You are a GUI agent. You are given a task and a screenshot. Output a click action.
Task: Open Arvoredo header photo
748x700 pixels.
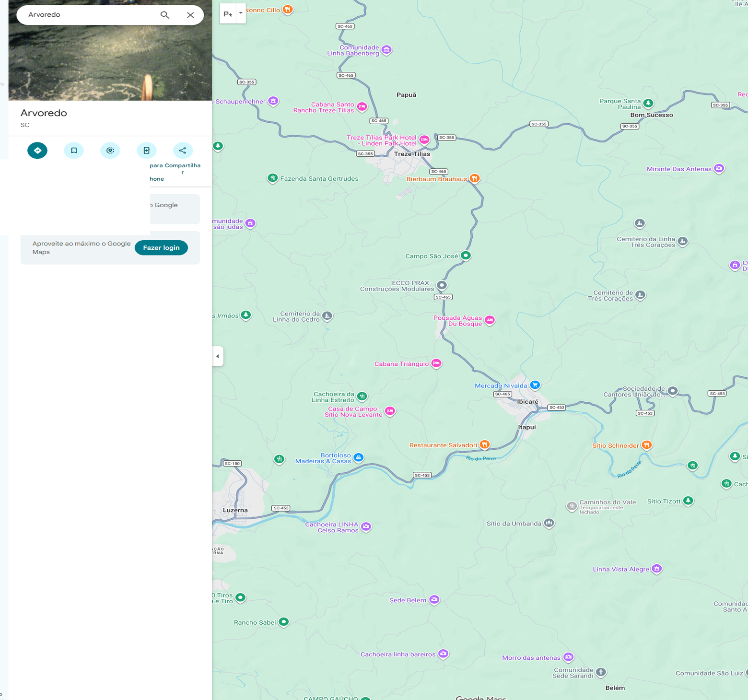[110, 62]
